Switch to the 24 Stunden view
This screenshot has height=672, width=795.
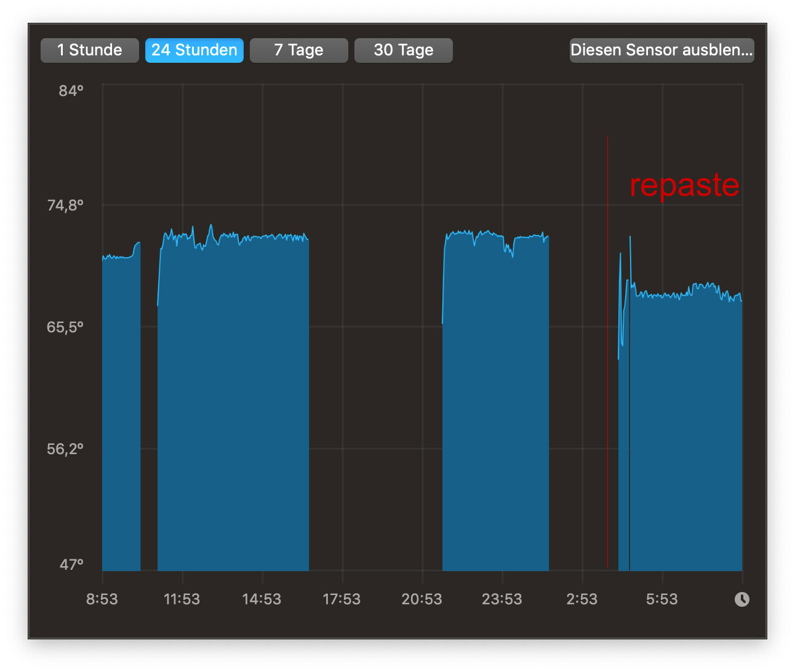194,50
